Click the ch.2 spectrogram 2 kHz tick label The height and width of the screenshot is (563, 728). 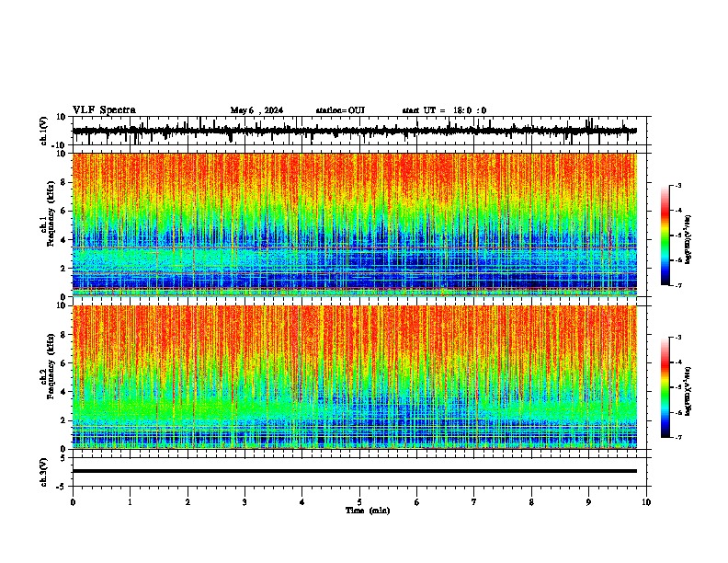(64, 420)
